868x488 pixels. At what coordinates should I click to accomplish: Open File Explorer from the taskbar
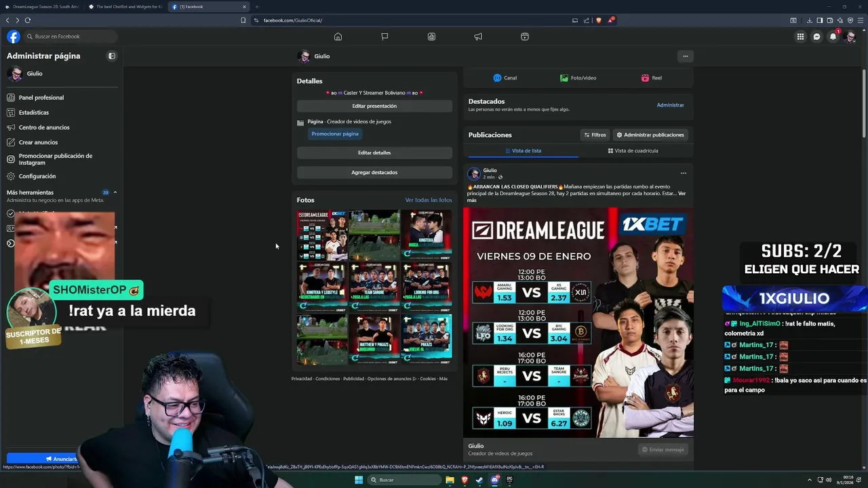pyautogui.click(x=450, y=480)
